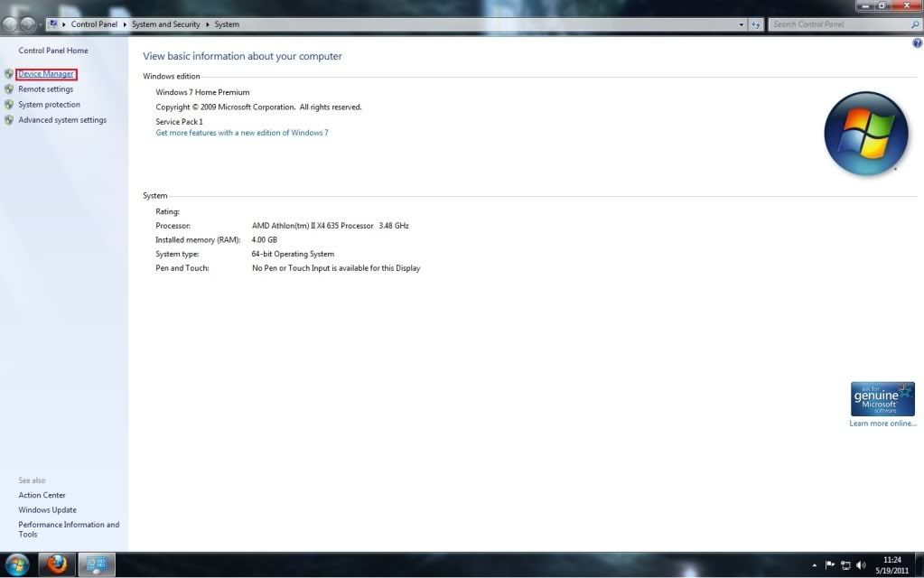Open the Start menu orb

pos(16,565)
